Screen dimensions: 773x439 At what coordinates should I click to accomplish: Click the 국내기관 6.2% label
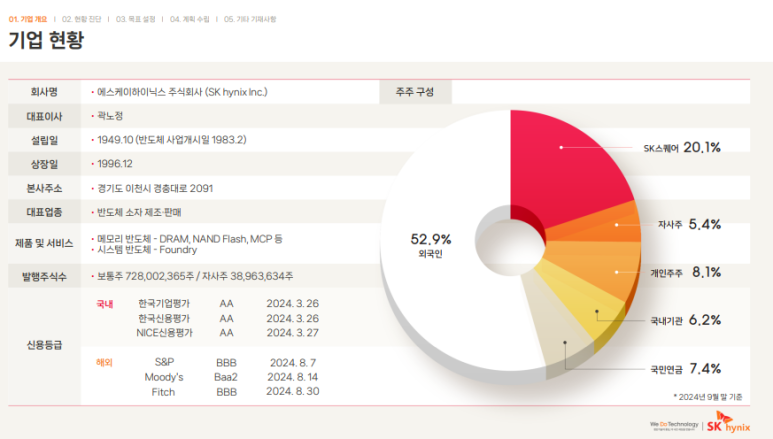click(x=685, y=320)
